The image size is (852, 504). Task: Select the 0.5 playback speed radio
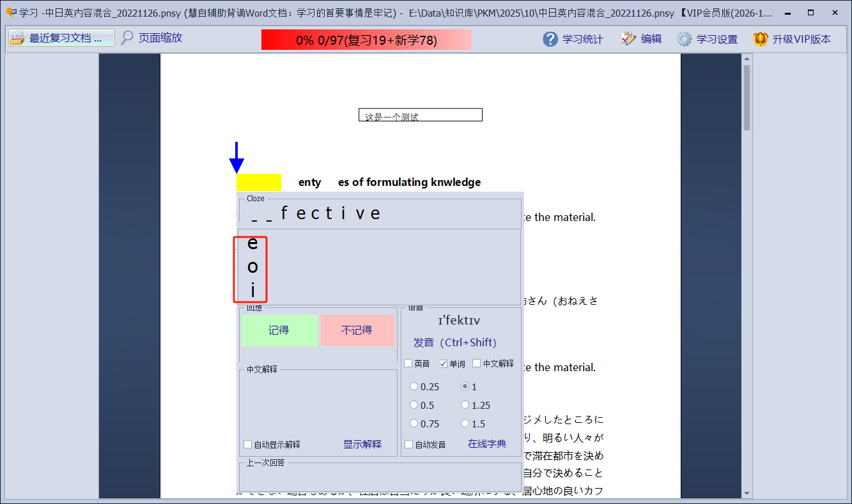(x=414, y=404)
